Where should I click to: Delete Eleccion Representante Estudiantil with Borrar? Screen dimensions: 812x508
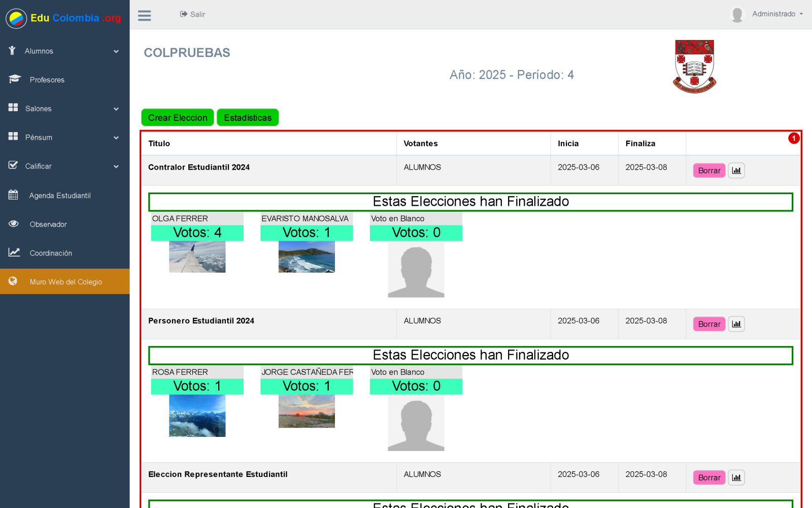coord(709,478)
